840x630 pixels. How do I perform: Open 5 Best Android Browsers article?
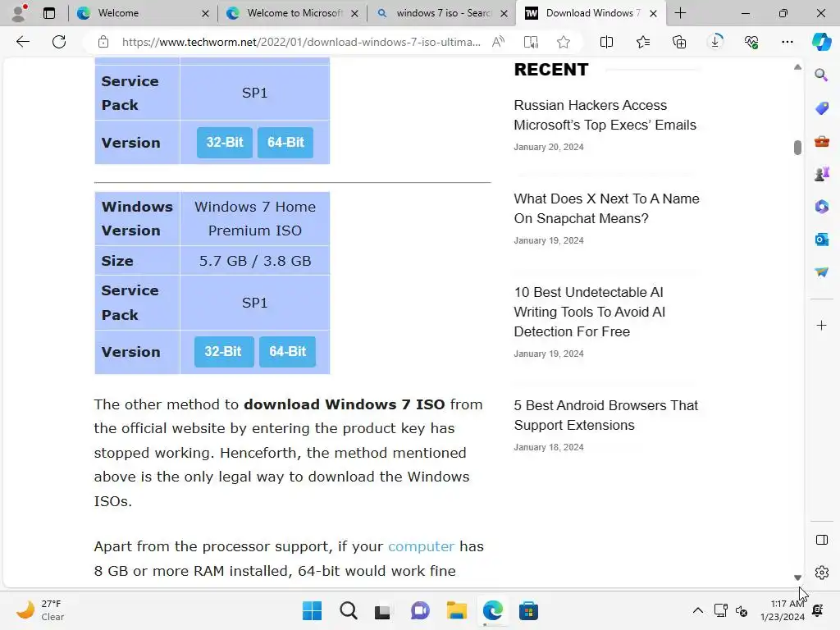click(606, 415)
